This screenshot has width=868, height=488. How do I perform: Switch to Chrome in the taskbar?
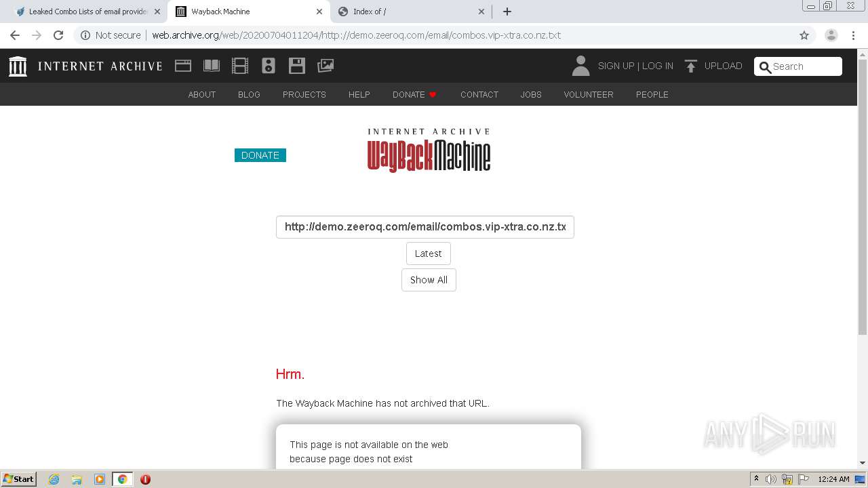coord(122,479)
